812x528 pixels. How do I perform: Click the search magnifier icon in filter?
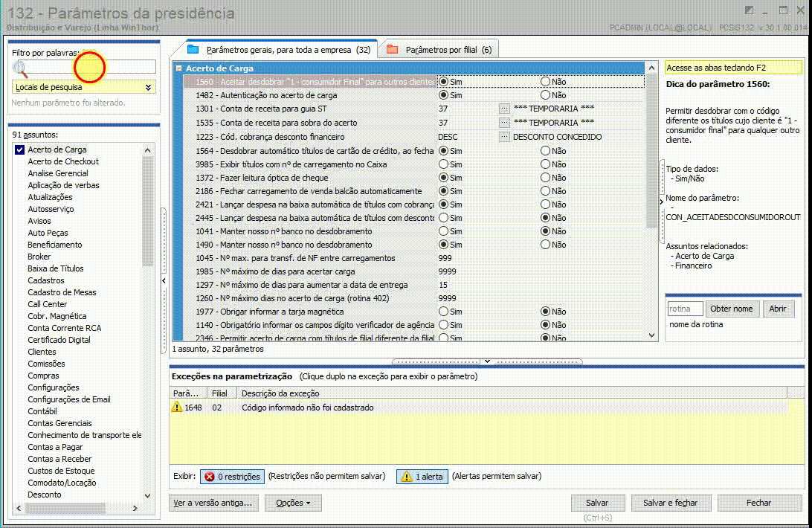tap(20, 68)
